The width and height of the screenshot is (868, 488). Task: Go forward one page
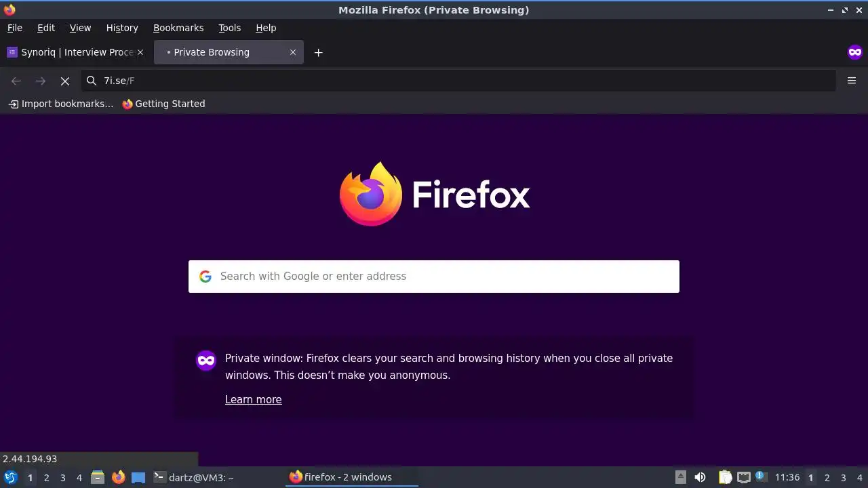tap(41, 81)
